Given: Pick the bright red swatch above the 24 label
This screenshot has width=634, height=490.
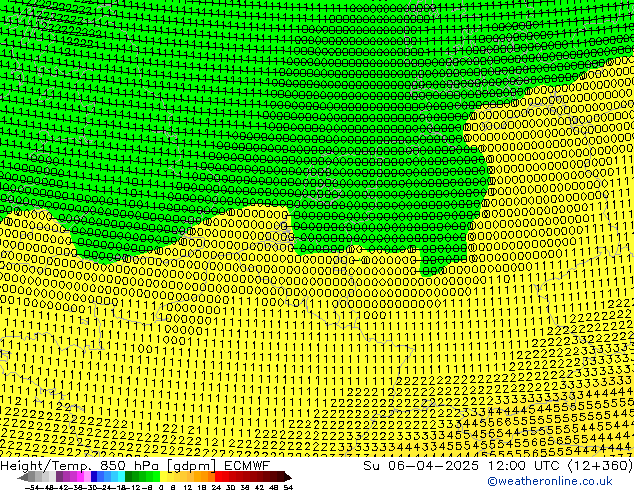Looking at the screenshot, I should click(218, 477).
